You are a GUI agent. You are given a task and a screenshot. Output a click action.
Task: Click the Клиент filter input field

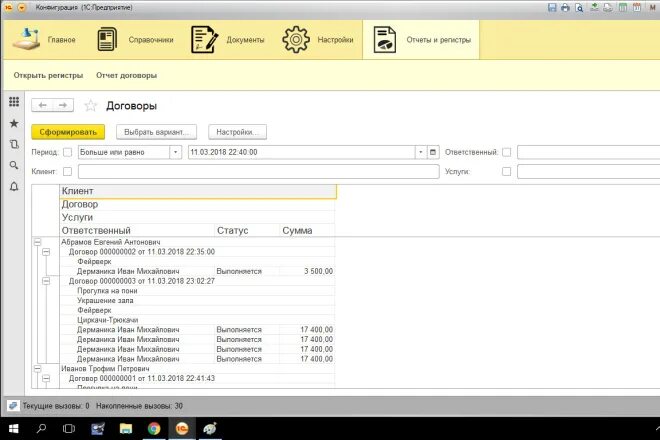(x=258, y=171)
